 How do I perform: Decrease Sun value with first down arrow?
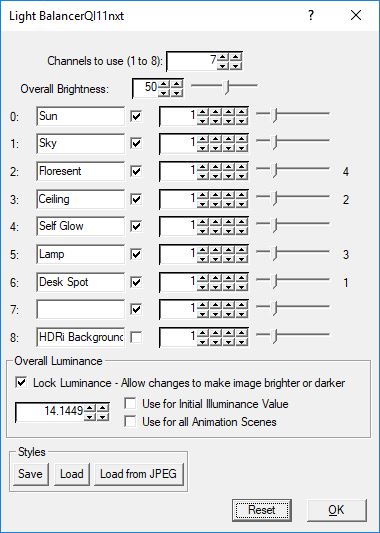click(203, 121)
